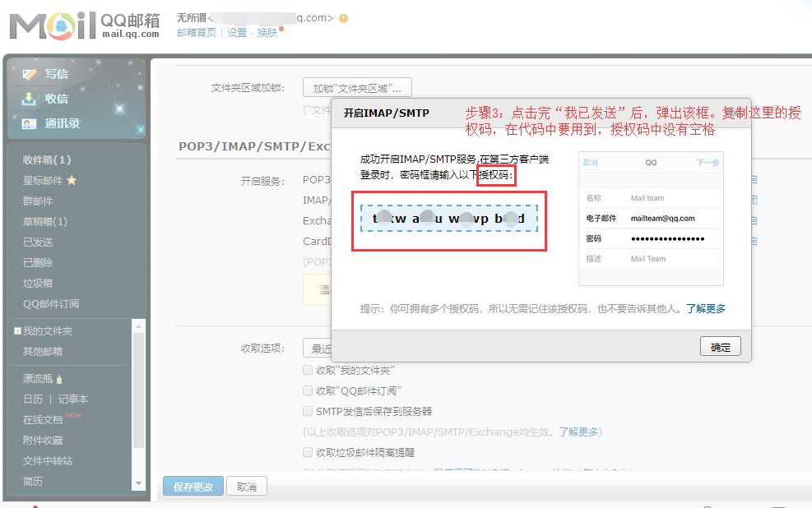Enable SMTP发信后保存到服务器

point(308,411)
